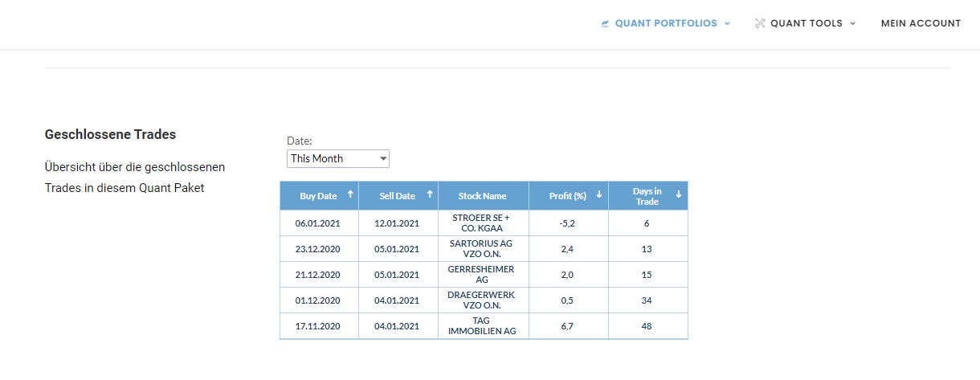The height and width of the screenshot is (380, 980).
Task: Expand the Quant Portfolios chevron
Action: [727, 23]
